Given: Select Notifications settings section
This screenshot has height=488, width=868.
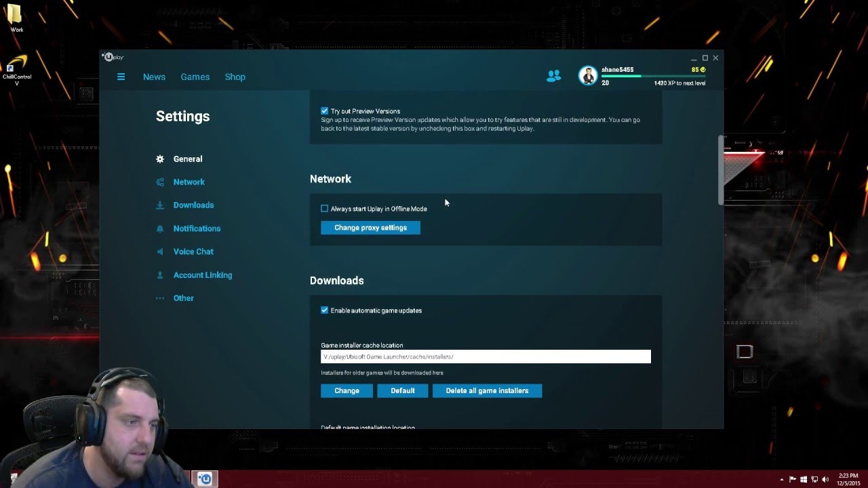Looking at the screenshot, I should [197, 229].
